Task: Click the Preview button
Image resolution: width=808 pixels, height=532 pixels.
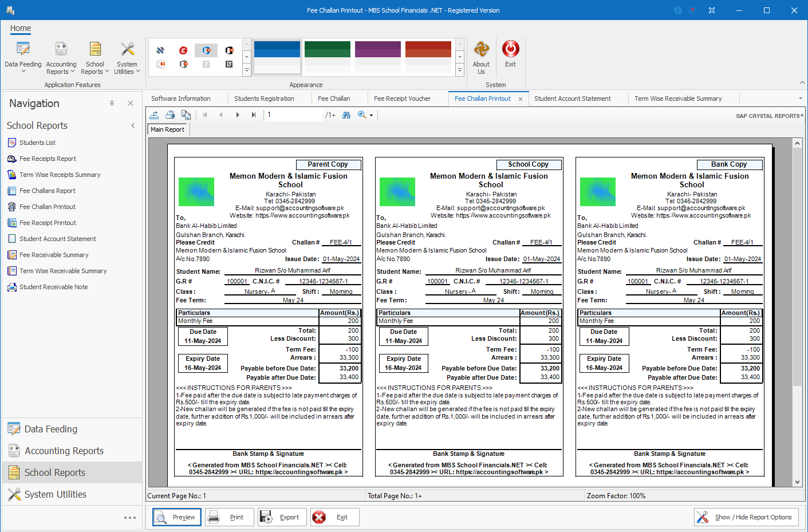Action: pyautogui.click(x=177, y=517)
